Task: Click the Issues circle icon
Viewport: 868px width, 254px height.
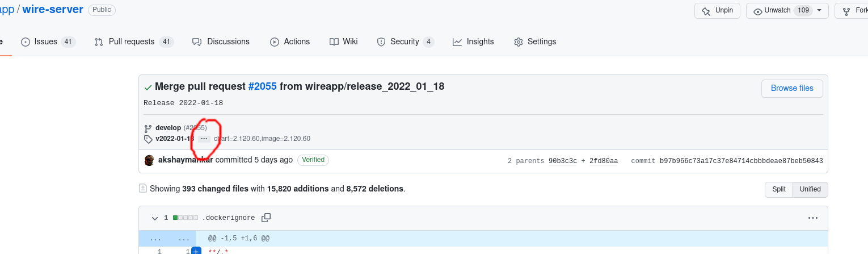Action: click(26, 41)
